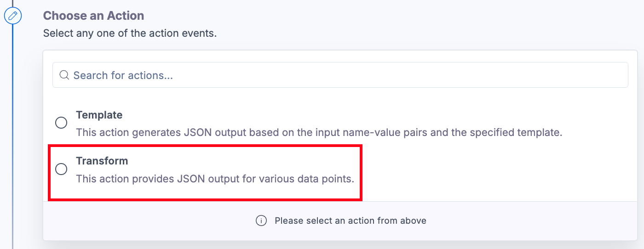Click the Transform action description text
The image size is (644, 249).
215,179
